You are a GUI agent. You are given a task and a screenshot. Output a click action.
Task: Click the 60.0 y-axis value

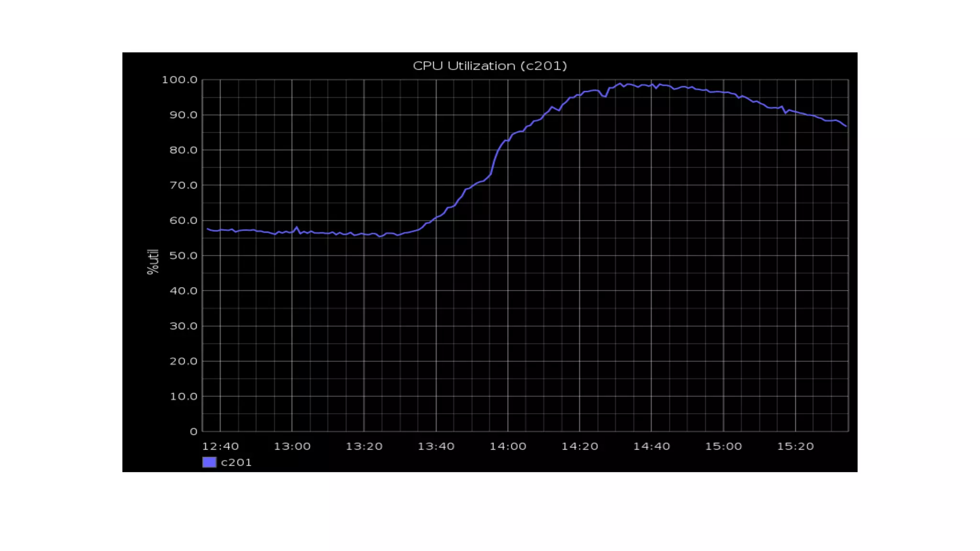(183, 220)
